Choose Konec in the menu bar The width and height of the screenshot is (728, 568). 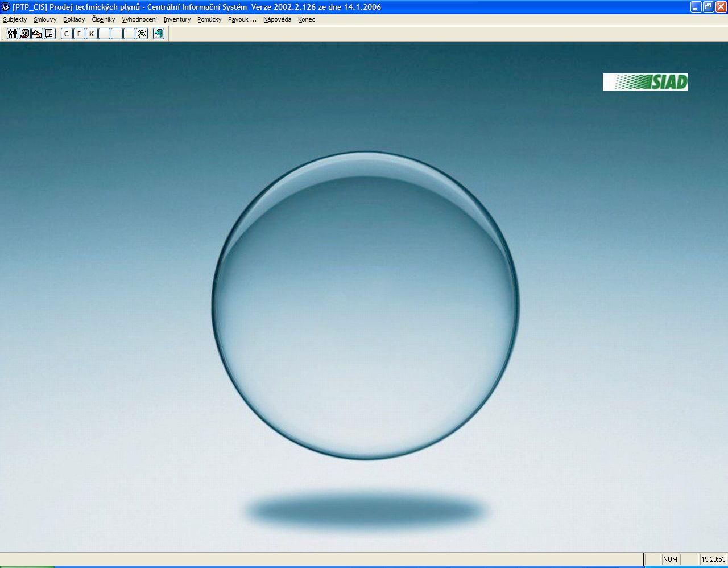307,19
